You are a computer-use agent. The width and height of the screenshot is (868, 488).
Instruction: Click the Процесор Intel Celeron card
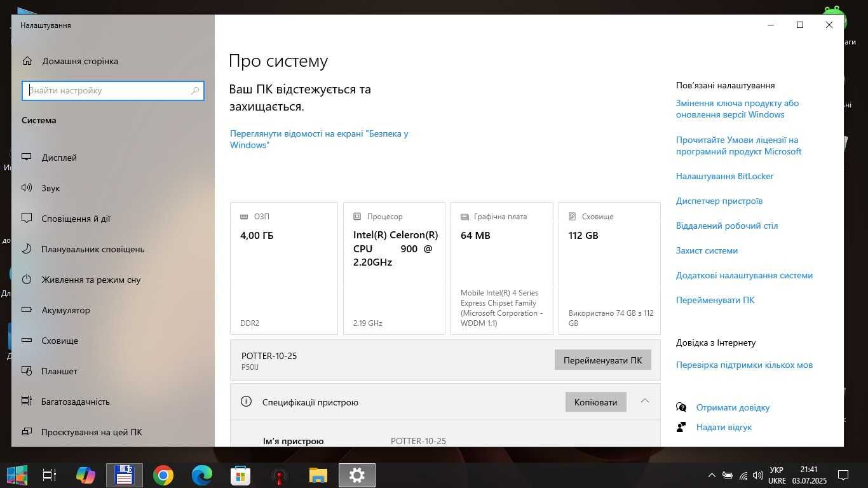pyautogui.click(x=394, y=268)
